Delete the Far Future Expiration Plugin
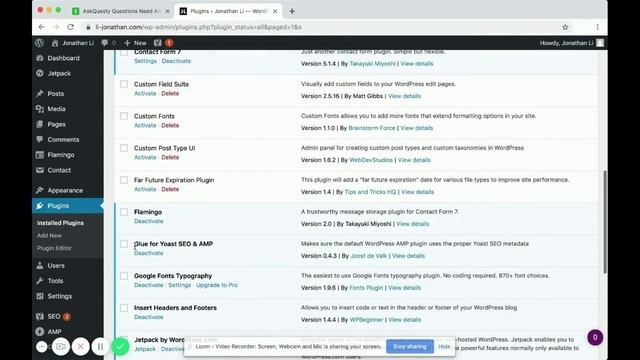The image size is (640, 360). [170, 189]
